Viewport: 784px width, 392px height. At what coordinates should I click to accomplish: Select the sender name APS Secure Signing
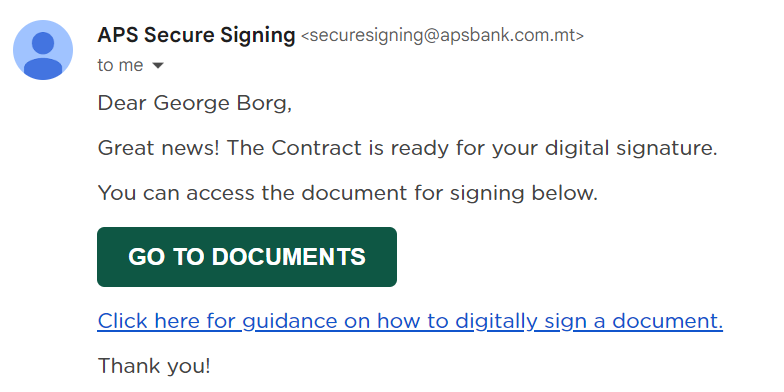click(x=196, y=35)
